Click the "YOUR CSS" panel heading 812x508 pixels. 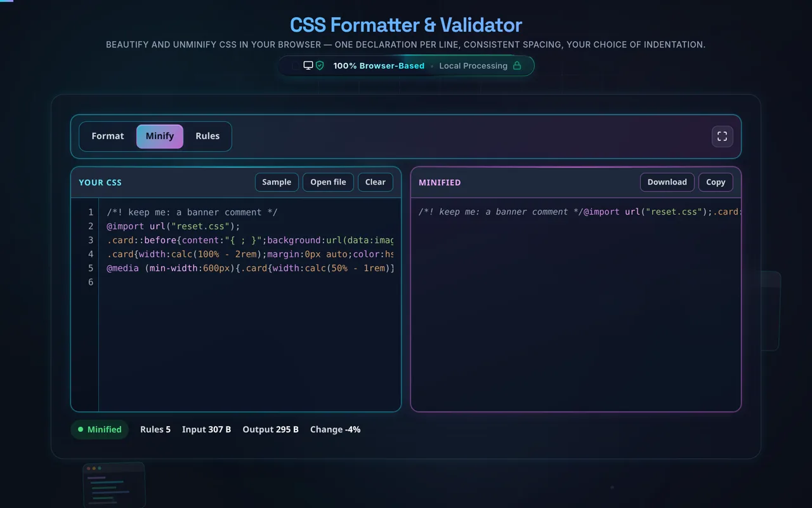100,183
